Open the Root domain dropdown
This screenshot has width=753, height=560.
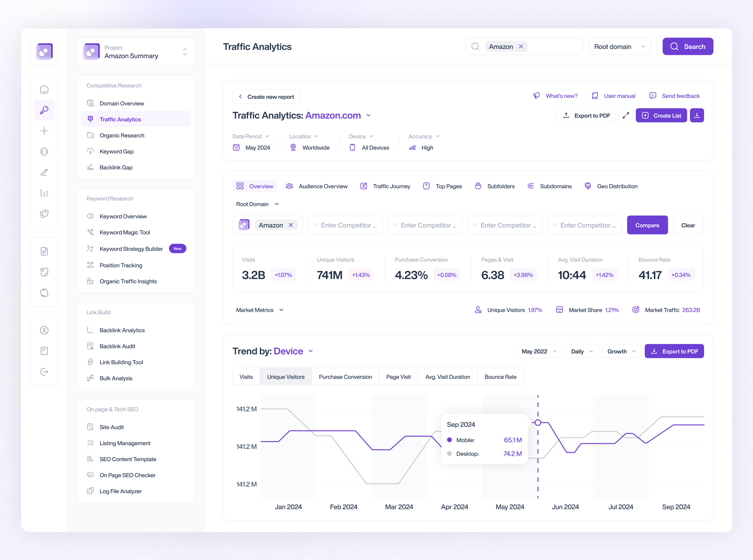point(620,46)
